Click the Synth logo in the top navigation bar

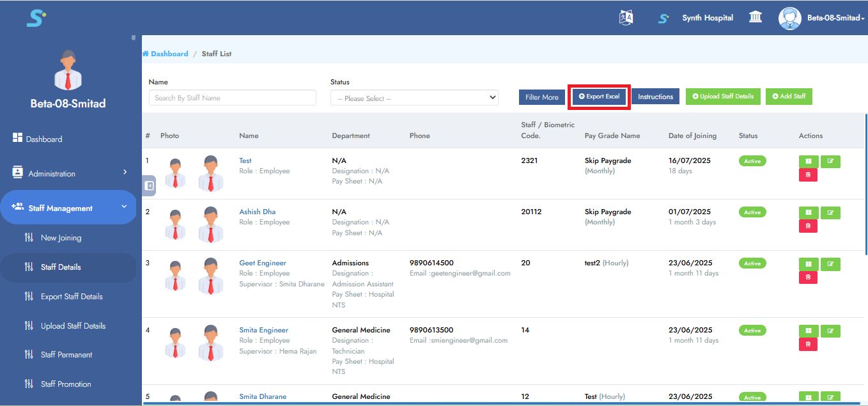[663, 18]
